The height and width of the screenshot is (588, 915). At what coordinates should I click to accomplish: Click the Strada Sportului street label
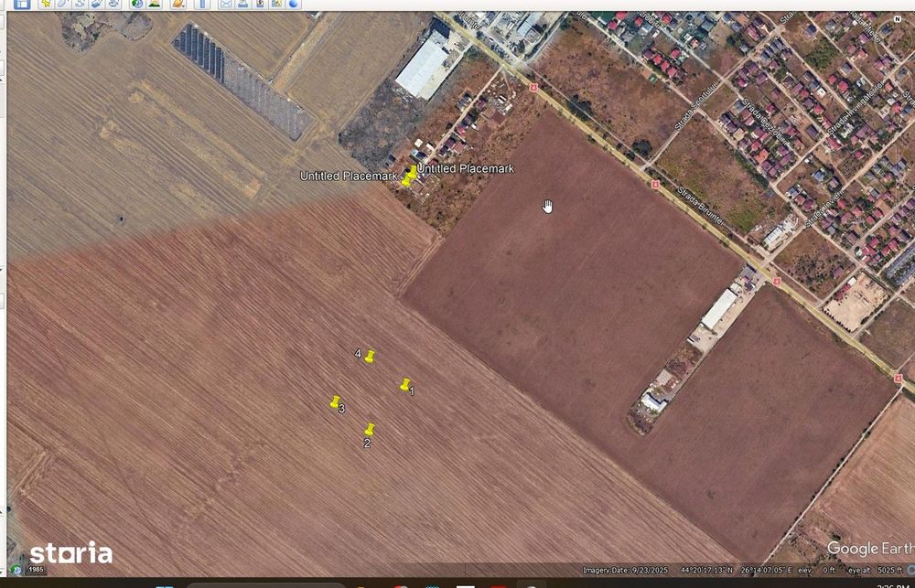click(694, 107)
